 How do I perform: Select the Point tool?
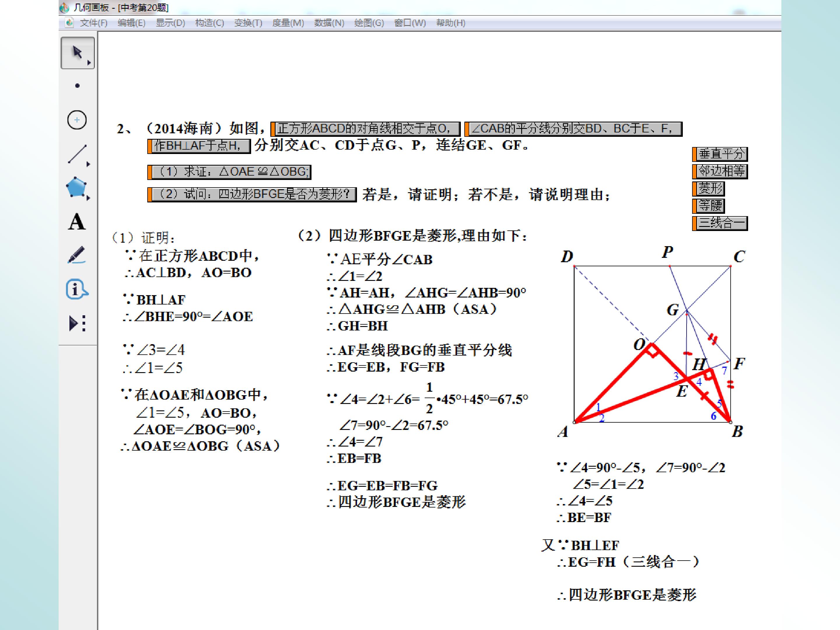pyautogui.click(x=78, y=86)
